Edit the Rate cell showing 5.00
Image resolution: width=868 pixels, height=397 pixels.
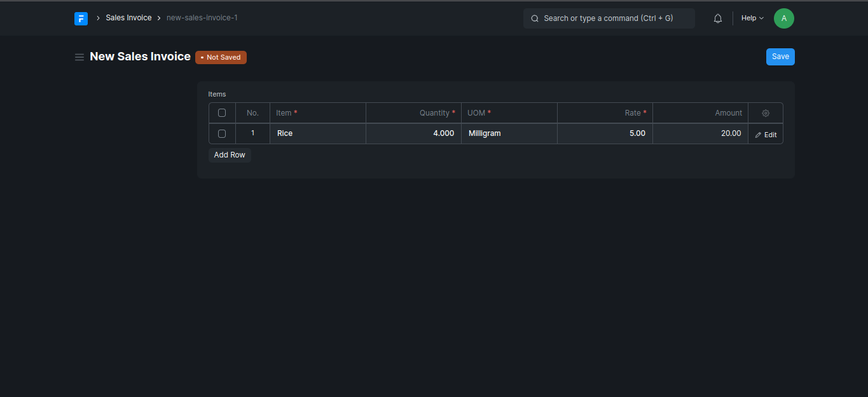click(x=604, y=133)
